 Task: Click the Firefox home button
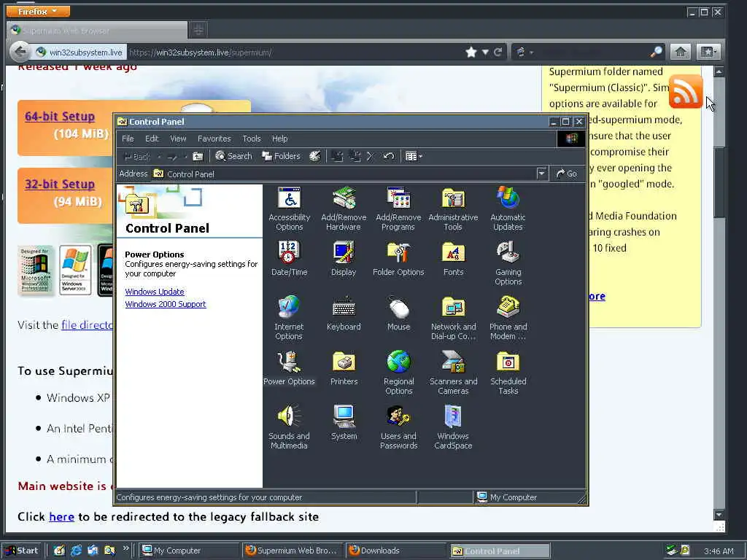[x=681, y=52]
